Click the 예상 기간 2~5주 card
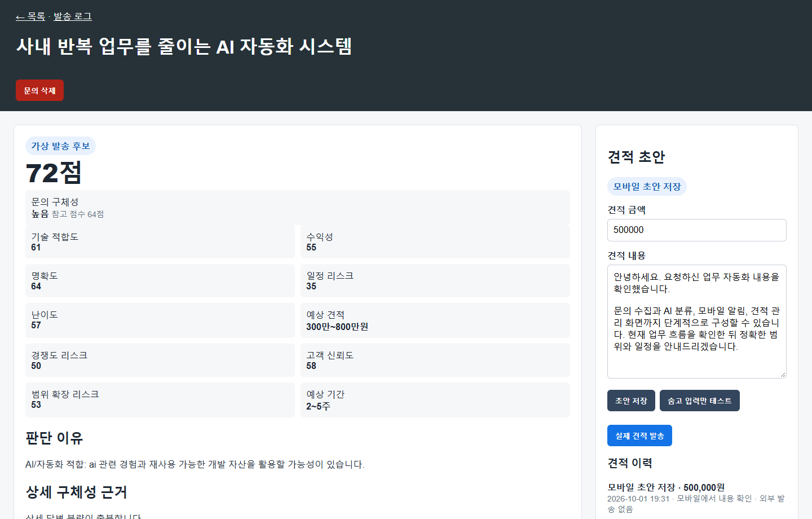 [435, 400]
